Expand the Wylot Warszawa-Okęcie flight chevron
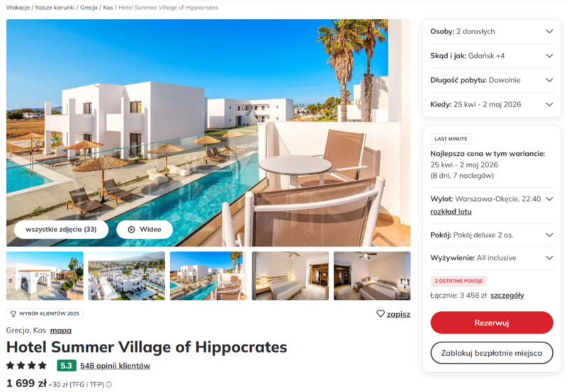This screenshot has width=567, height=392. tap(549, 199)
